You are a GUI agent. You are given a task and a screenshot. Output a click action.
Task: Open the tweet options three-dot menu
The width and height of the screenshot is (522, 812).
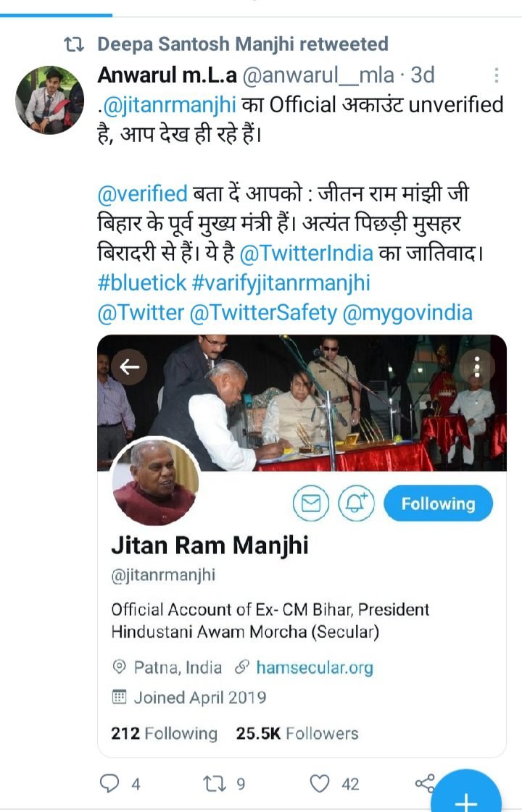[496, 75]
